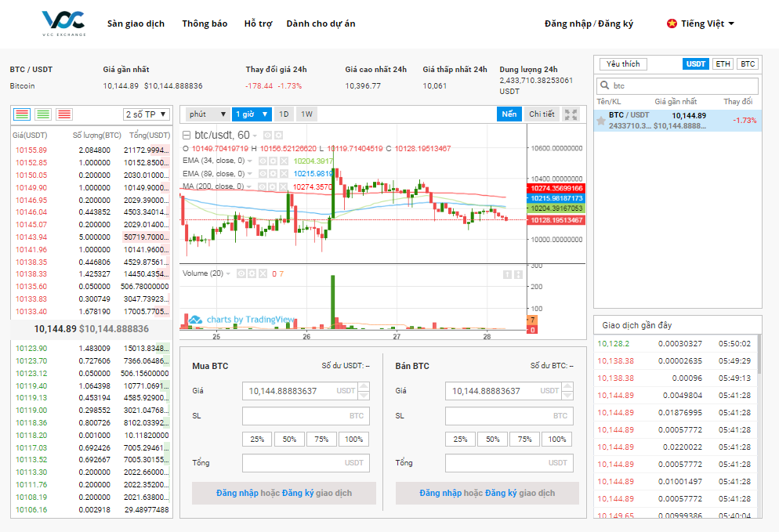Click the Vietnam flag icon

click(x=672, y=24)
